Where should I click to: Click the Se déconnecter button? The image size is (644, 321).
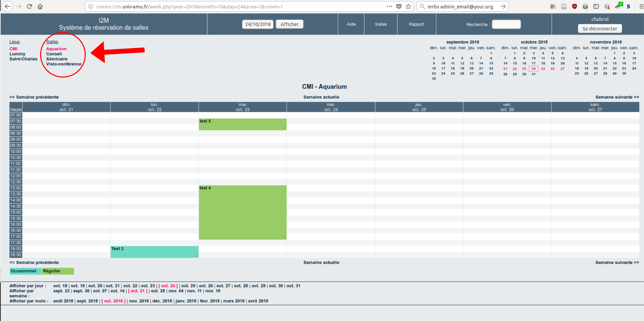click(x=600, y=29)
